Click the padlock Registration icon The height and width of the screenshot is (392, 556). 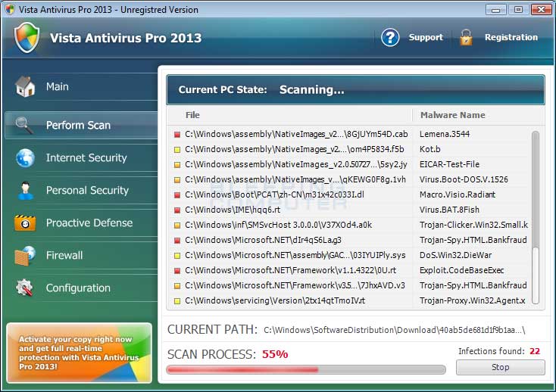click(466, 38)
